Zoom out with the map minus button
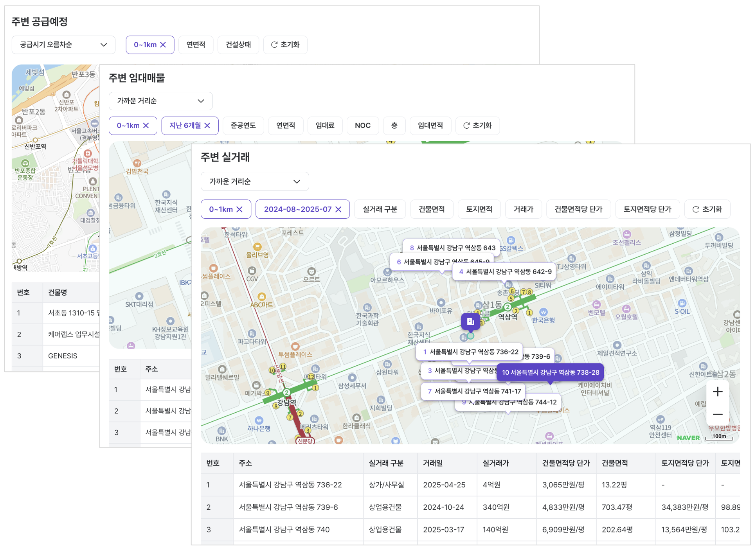 (x=717, y=414)
